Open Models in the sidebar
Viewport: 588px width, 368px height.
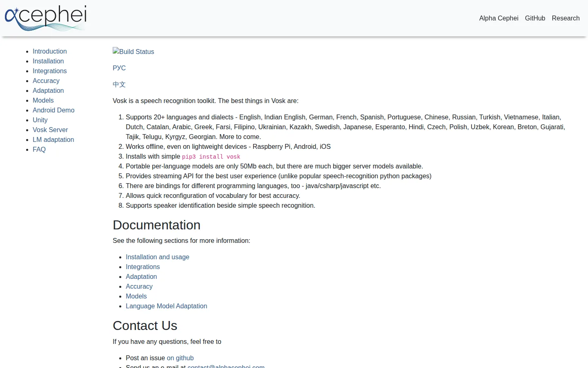[43, 100]
